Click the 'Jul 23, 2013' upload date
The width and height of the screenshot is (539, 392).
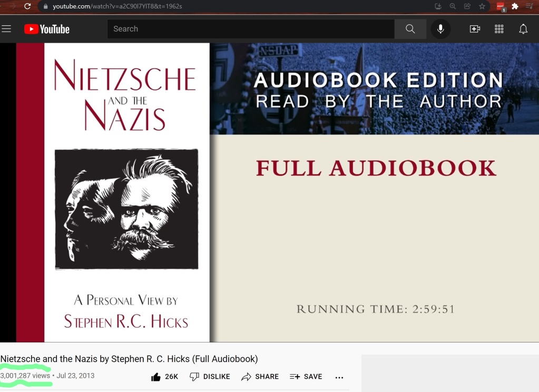tap(75, 376)
